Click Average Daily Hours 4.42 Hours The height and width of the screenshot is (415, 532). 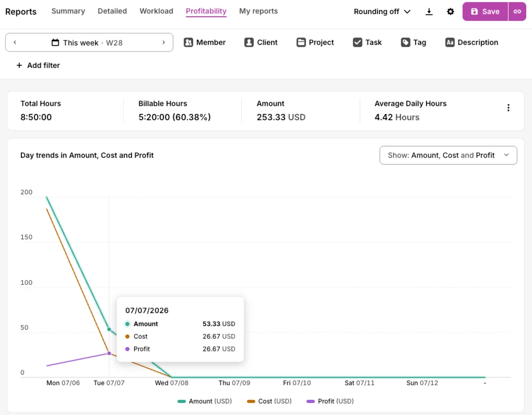click(397, 117)
